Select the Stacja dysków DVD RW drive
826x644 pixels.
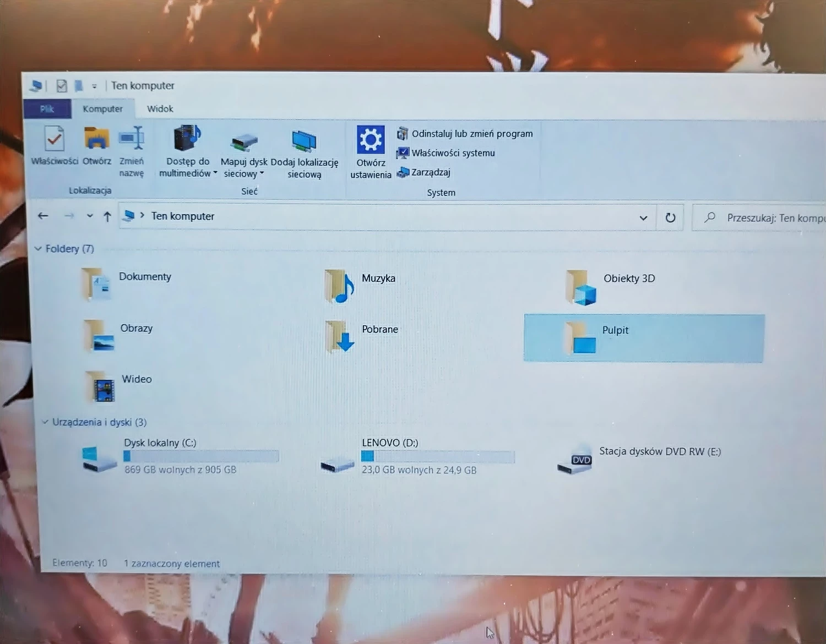click(x=575, y=459)
